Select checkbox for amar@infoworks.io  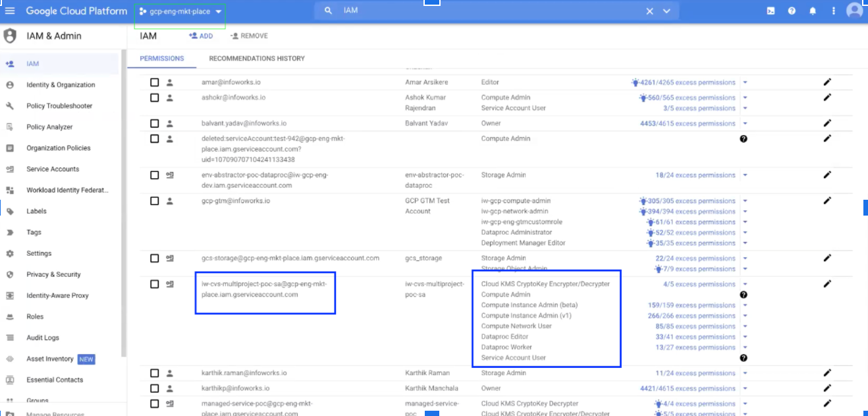154,82
